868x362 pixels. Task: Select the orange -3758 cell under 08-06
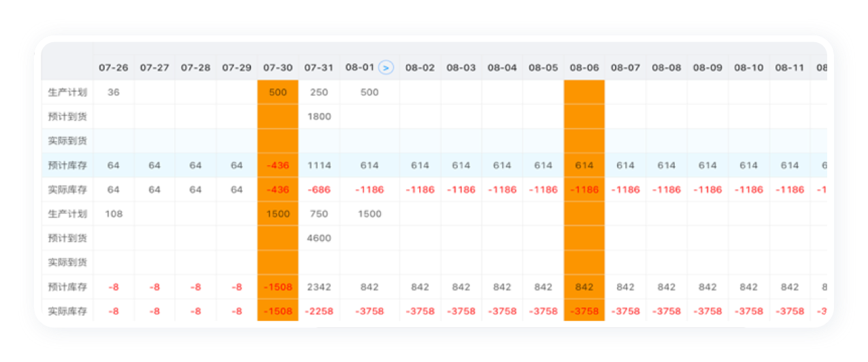(x=584, y=311)
